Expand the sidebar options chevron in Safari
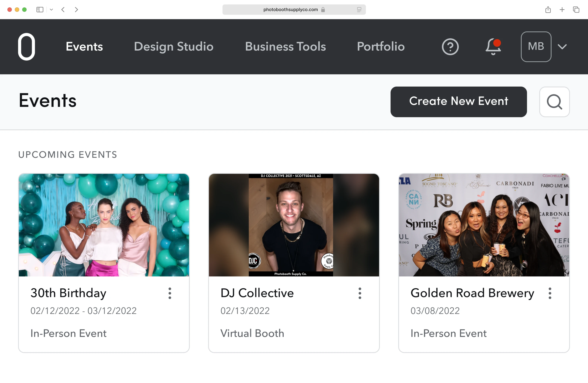Screen dimensions: 588x383 point(51,10)
